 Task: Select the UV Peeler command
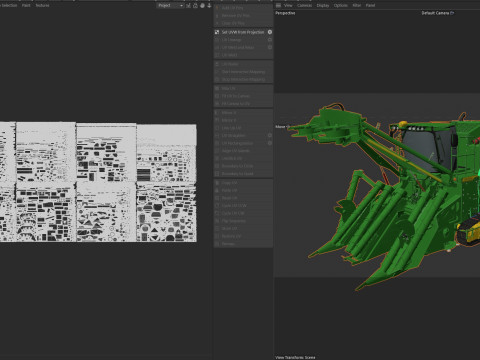(x=243, y=64)
